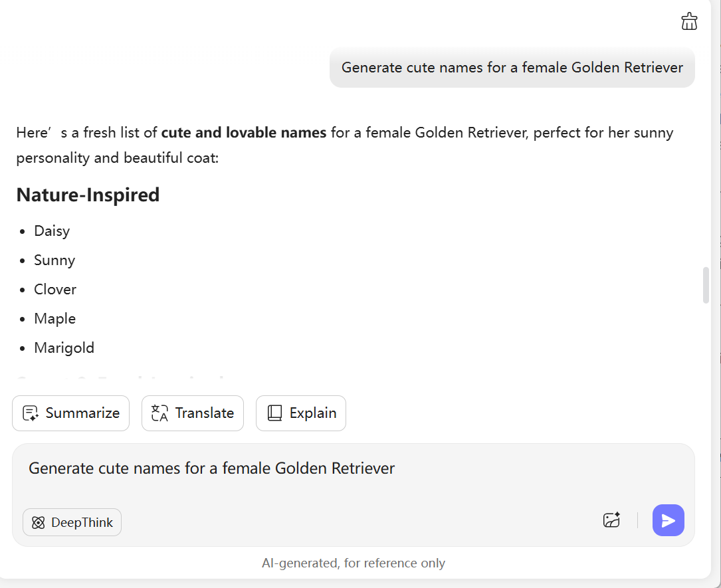
Task: Click the AI-generated disclaimer text
Action: point(354,563)
